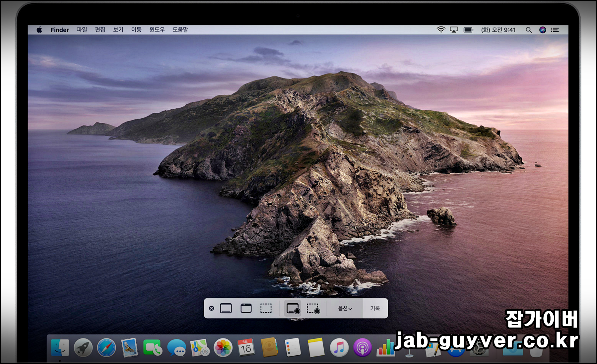This screenshot has height=364, width=597.
Task: Open FaceTime from the Dock
Action: coord(153,347)
